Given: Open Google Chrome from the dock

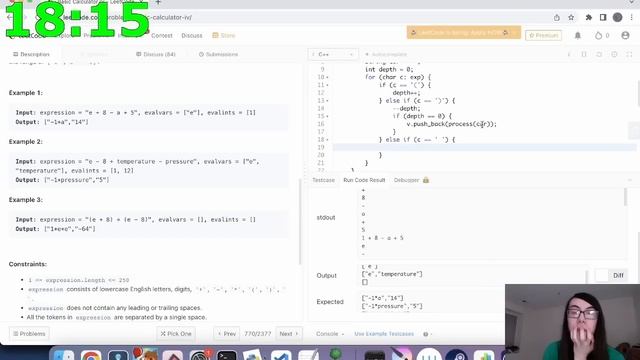Looking at the screenshot, I should click(91, 354).
